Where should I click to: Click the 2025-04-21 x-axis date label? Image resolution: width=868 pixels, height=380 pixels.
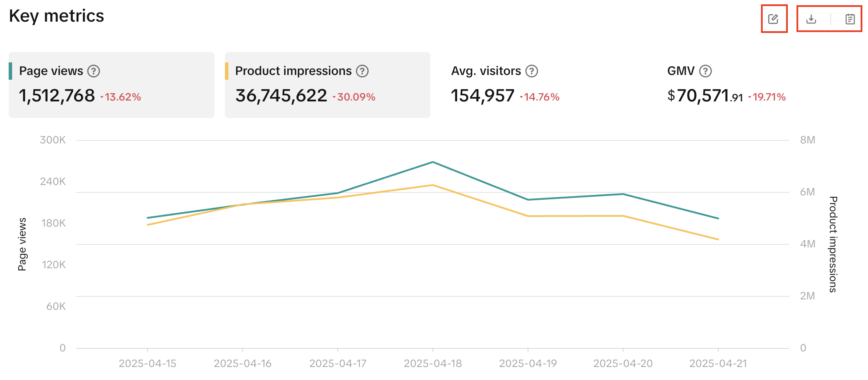718,364
